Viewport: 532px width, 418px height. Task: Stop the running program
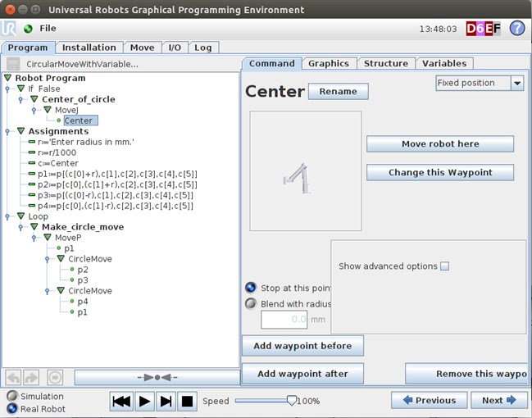[187, 402]
